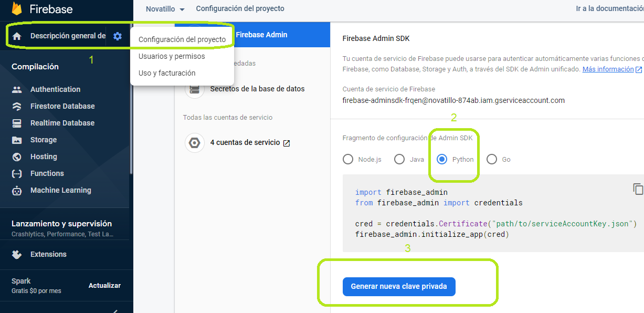Select the Java radio button
The image size is (644, 313).
pos(399,159)
